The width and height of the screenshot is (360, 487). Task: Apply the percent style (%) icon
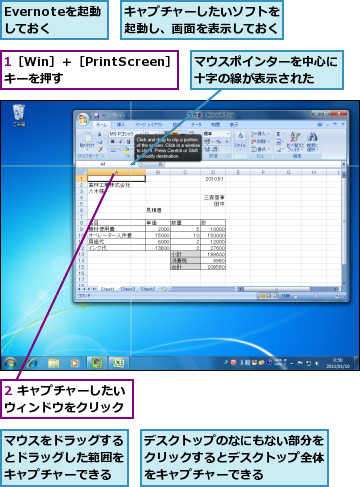(x=218, y=142)
